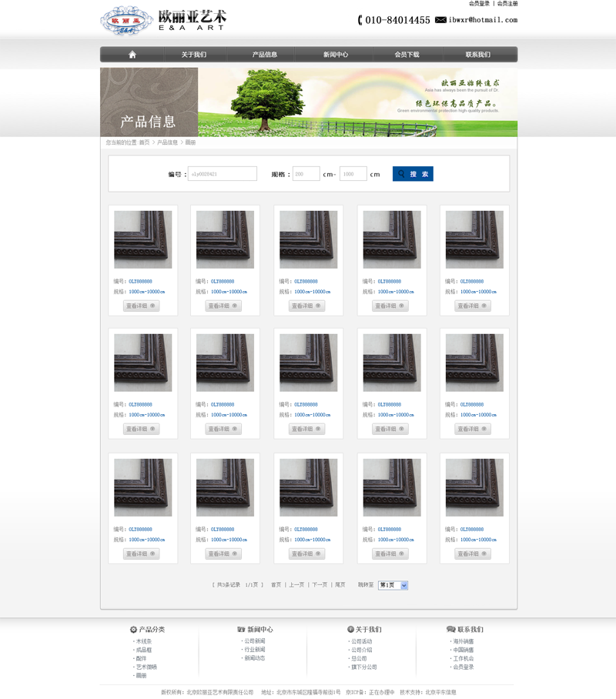This screenshot has height=699, width=616.
Task: Select 新闻中心 in the navigation bar
Action: click(336, 55)
